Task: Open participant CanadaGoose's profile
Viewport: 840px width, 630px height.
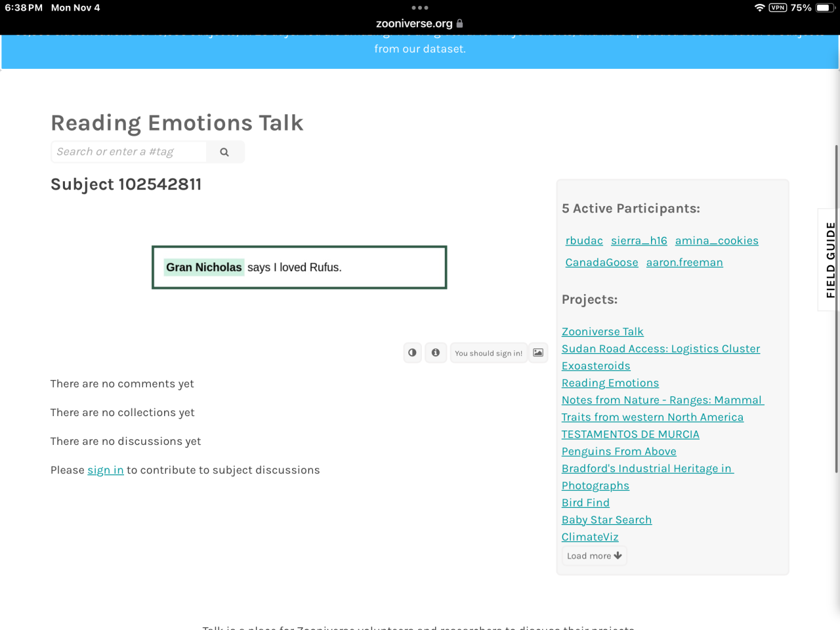Action: [602, 262]
